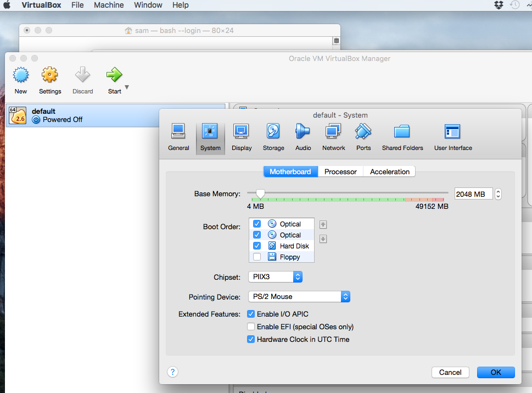Switch to the Motherboard tab
The image size is (532, 393).
290,171
